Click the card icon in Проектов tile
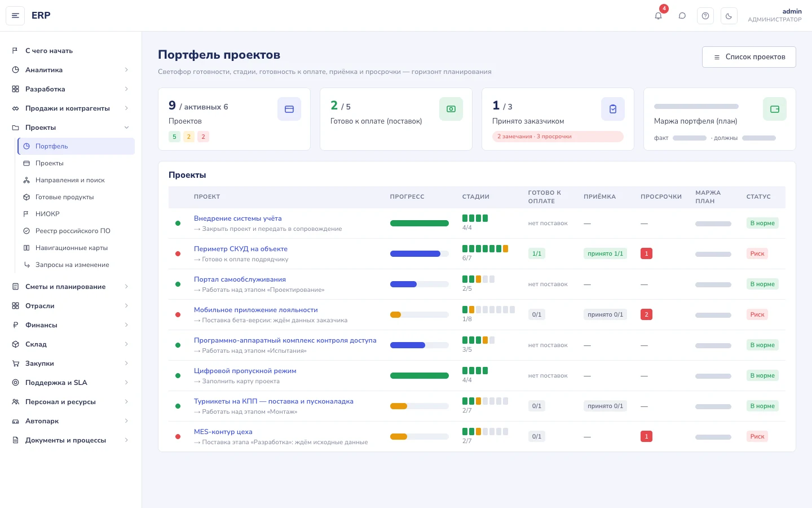812x508 pixels. coord(289,109)
